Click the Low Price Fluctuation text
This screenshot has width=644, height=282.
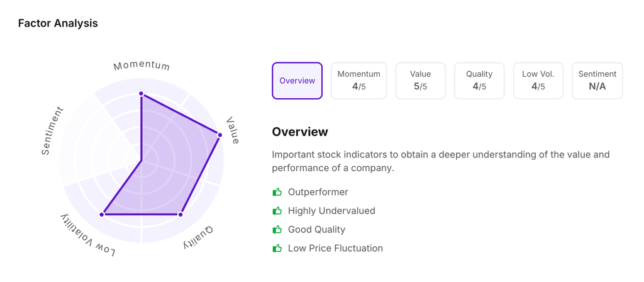[x=335, y=249]
